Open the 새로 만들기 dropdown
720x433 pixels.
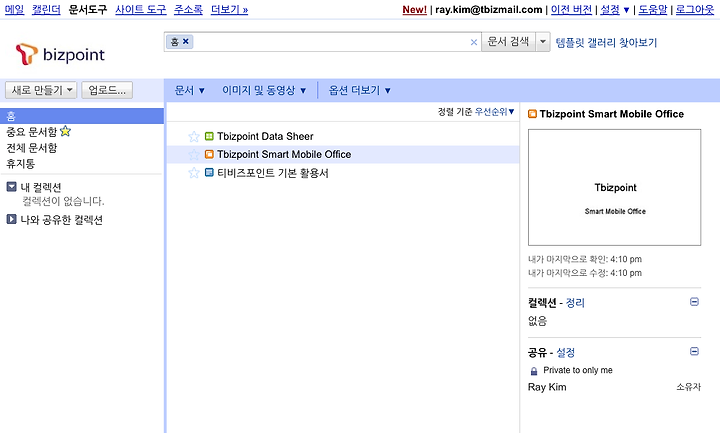(41, 90)
